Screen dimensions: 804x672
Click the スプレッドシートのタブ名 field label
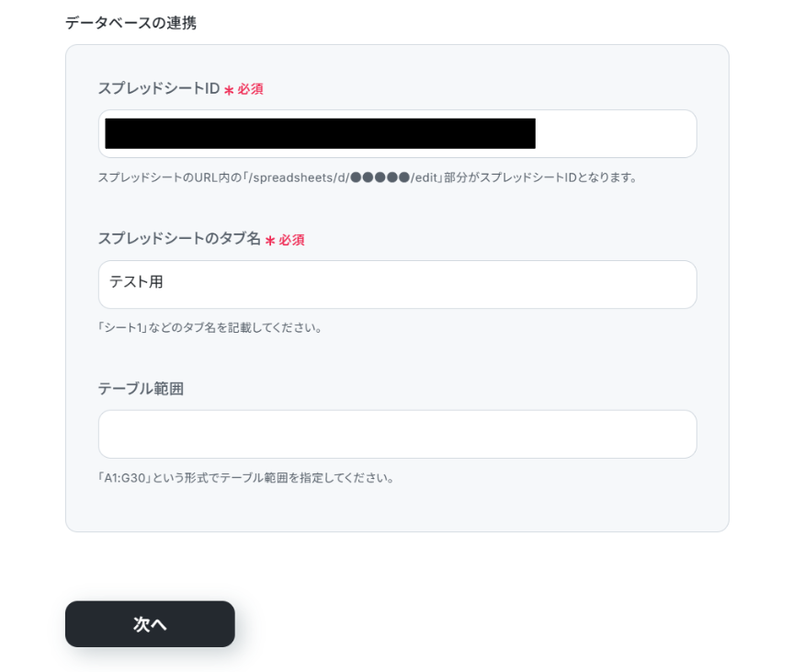point(179,239)
